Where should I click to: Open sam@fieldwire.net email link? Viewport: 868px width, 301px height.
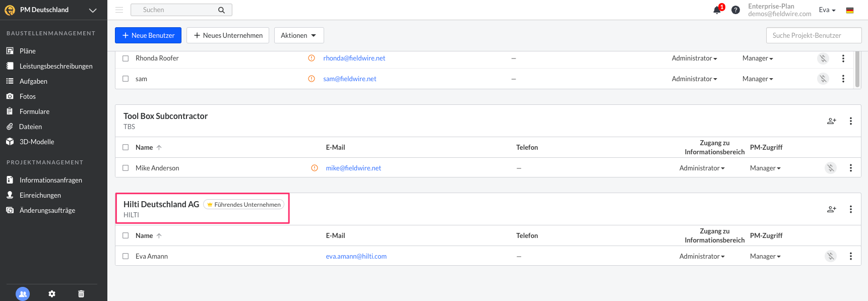349,79
